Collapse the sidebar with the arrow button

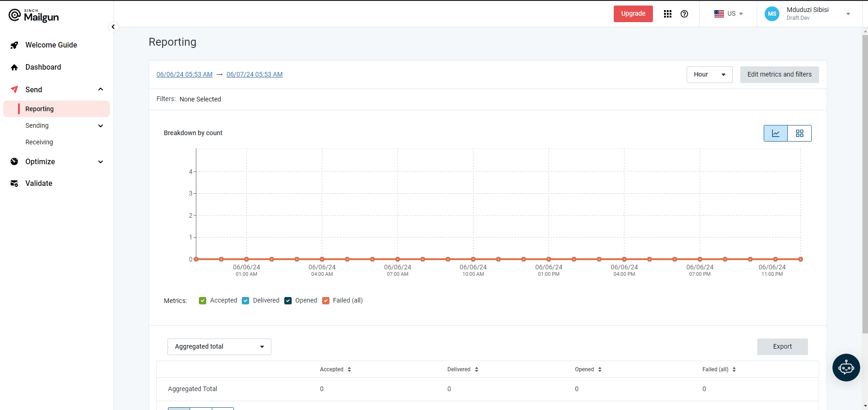click(113, 27)
